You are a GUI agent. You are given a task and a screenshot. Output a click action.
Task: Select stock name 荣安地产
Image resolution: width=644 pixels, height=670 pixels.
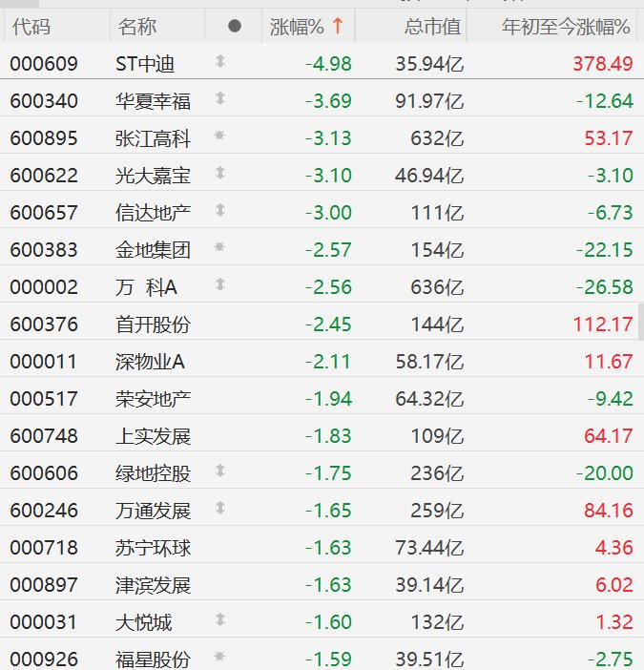point(153,399)
